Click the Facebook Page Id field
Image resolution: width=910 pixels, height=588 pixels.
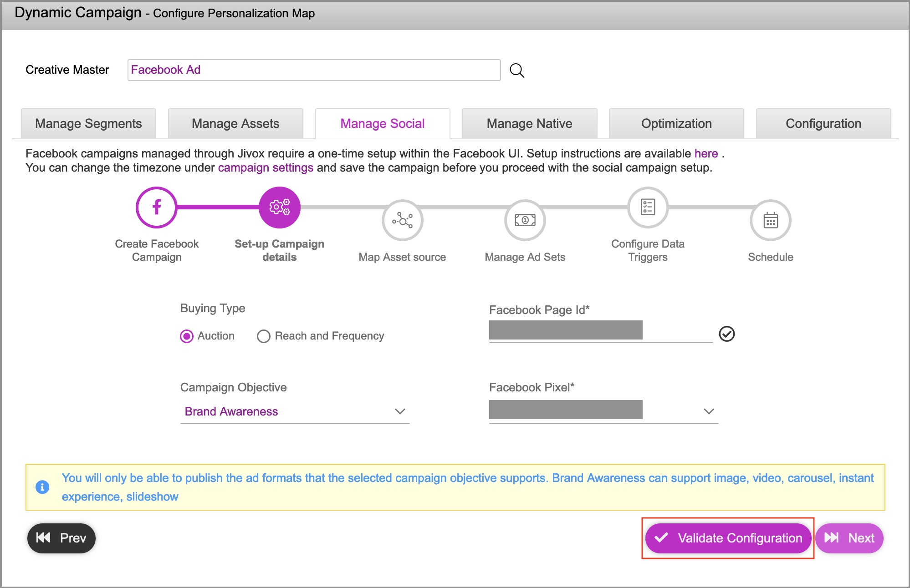click(x=601, y=331)
